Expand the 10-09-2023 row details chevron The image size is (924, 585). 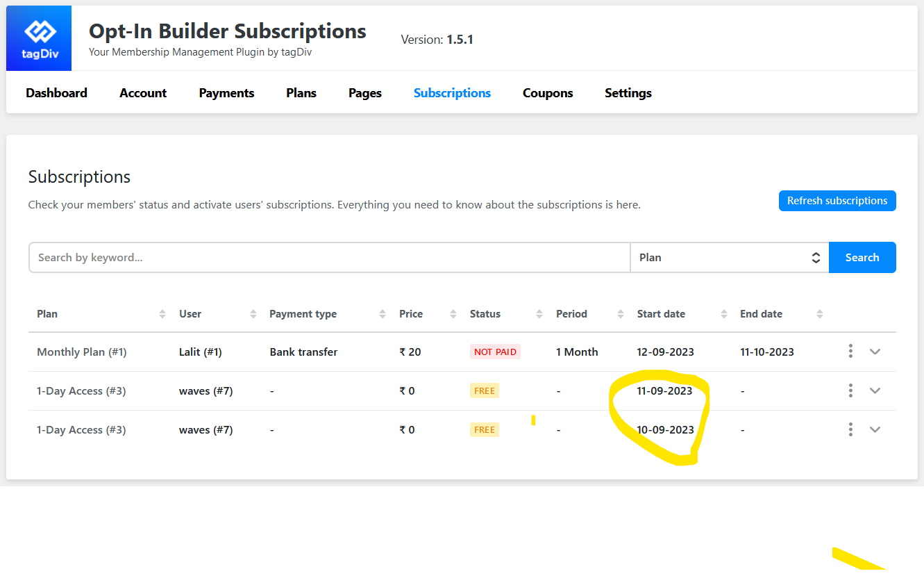(x=875, y=429)
